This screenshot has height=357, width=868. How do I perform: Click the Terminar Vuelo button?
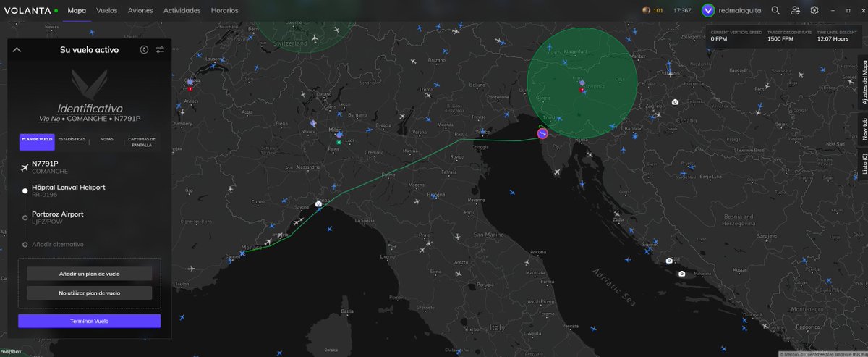[90, 321]
